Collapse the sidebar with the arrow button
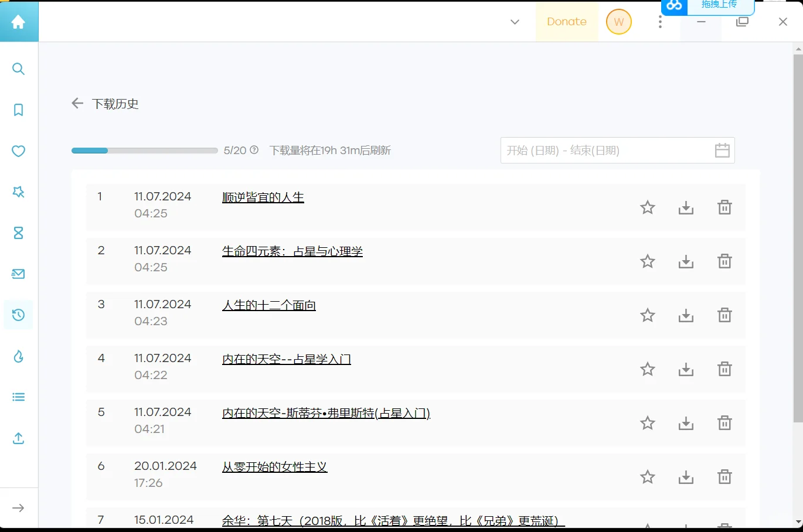The image size is (803, 532). pos(18,507)
